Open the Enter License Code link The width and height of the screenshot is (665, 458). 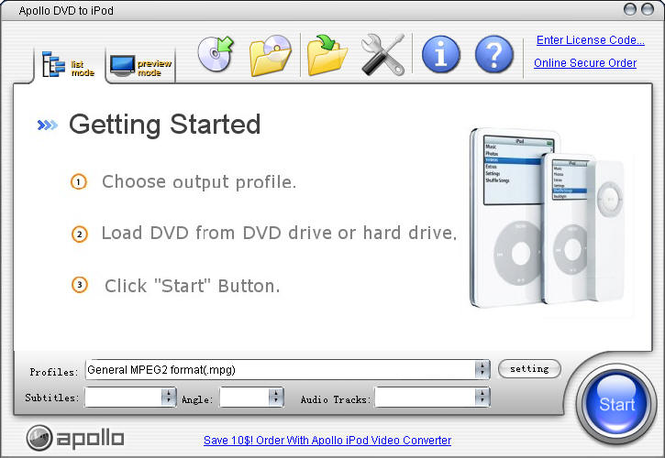[x=590, y=40]
